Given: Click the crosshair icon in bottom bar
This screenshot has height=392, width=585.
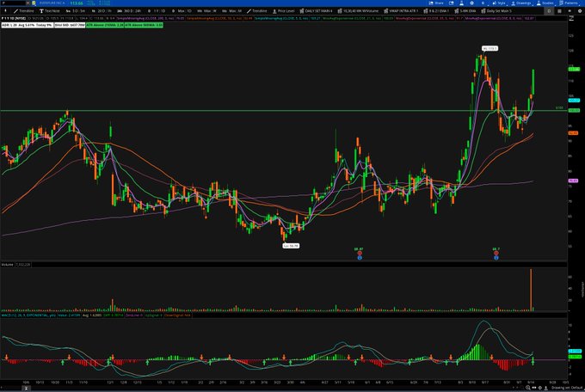Looking at the screenshot, I should tap(540, 388).
